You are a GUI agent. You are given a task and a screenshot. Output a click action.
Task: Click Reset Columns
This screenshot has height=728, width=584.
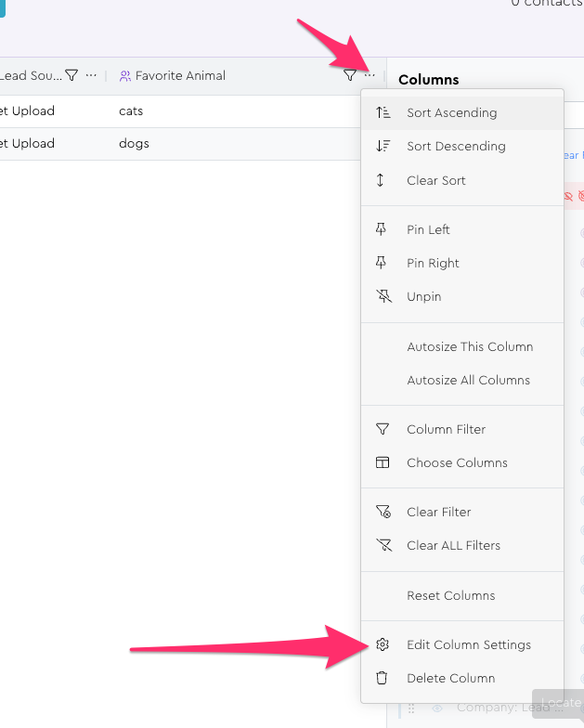click(450, 596)
